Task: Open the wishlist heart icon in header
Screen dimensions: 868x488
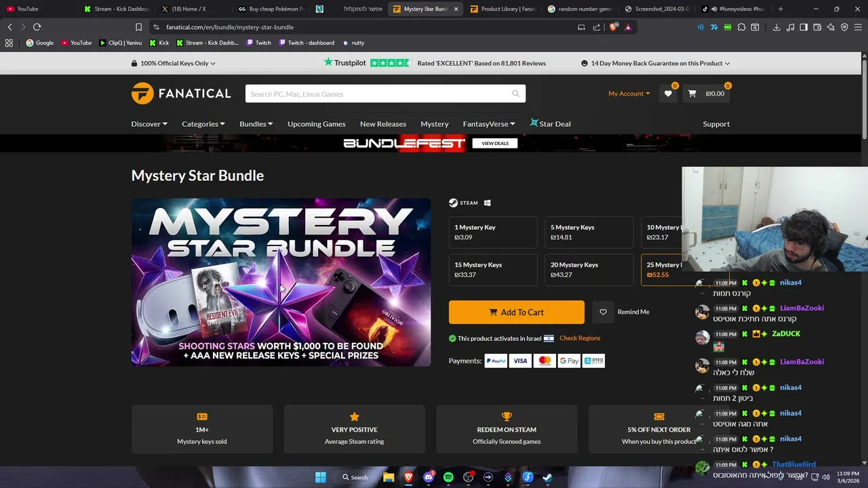Action: 668,94
